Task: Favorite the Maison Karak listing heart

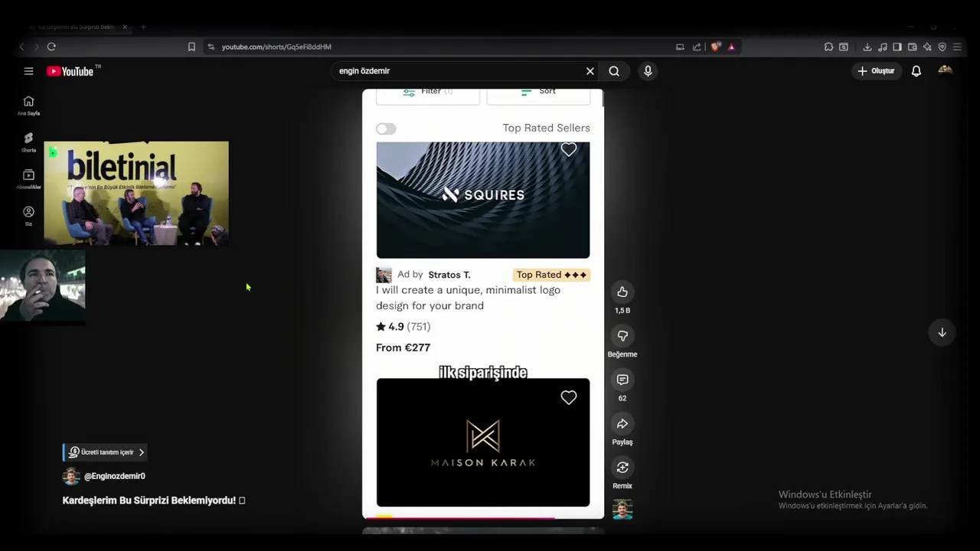Action: coord(568,397)
